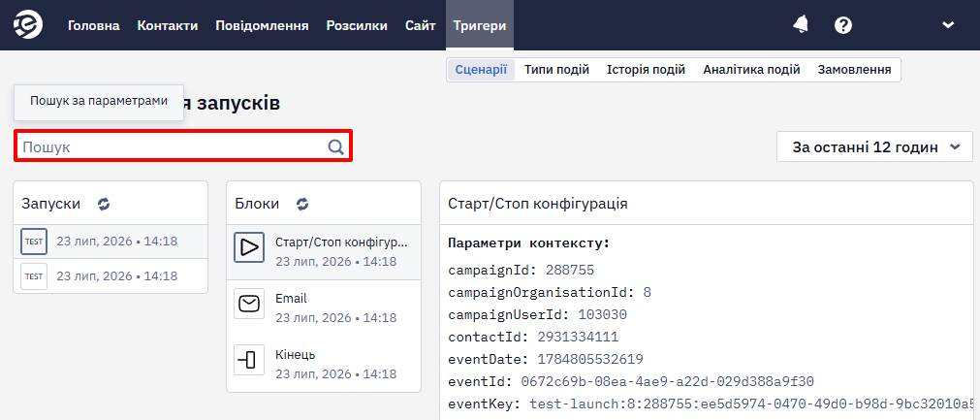Select the Старт/Стоп play block icon

click(x=249, y=247)
